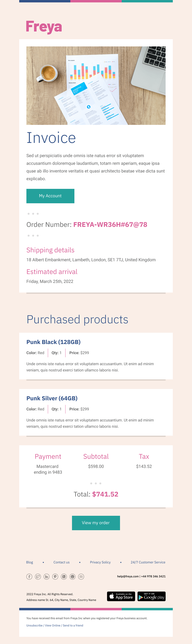Open the Instagram social icon
Screen dimensions: 192x644
[64, 576]
